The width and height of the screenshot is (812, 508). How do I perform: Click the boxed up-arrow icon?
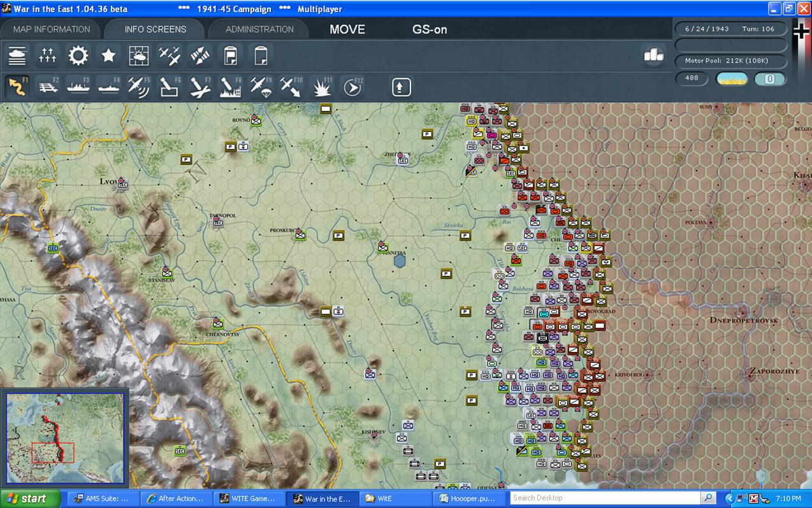[401, 87]
